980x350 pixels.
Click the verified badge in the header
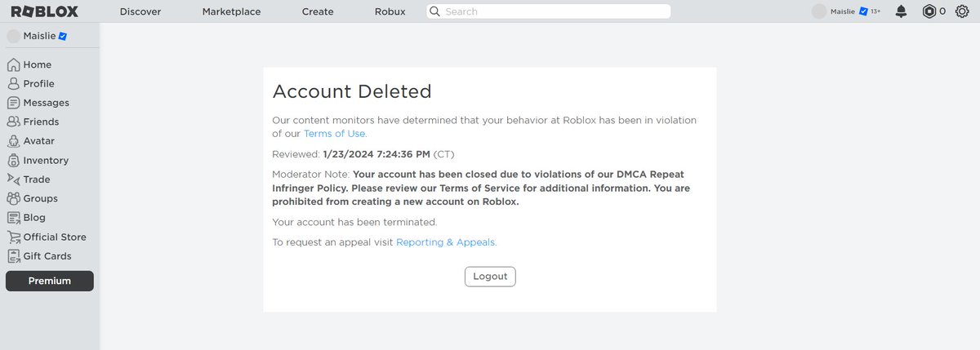862,11
